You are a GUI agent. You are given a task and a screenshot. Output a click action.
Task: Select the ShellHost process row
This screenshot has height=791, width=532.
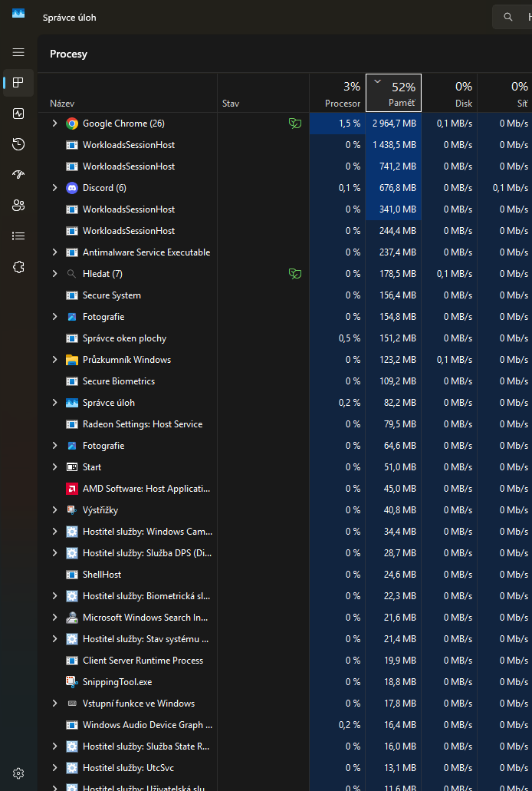tap(285, 575)
